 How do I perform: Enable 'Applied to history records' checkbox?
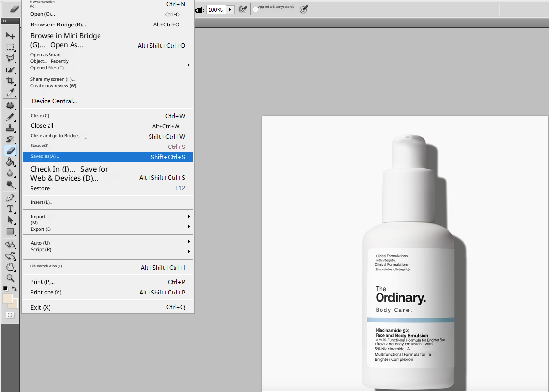(255, 10)
